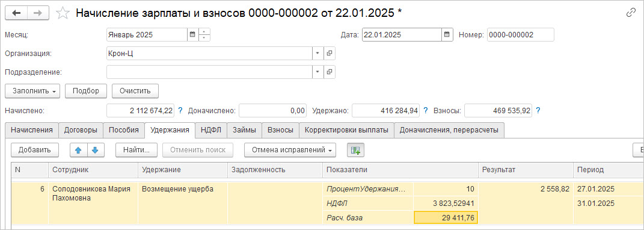Click the НДФЛ value 3 823,52941

point(446,204)
